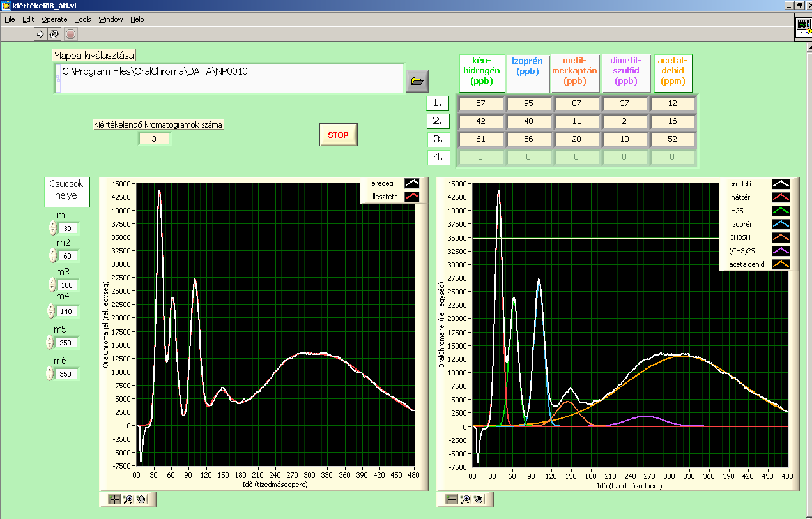Viewport: 812px width, 519px height.
Task: Click the H2S plot swatch in the legend
Action: point(781,210)
